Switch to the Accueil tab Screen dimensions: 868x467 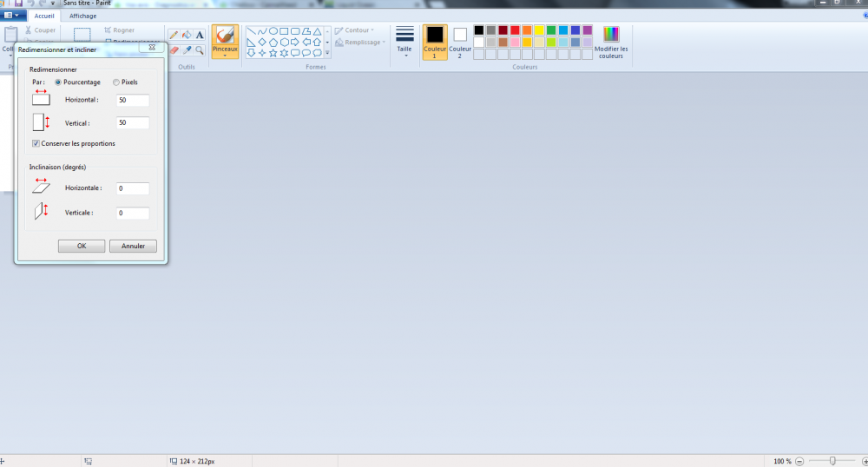[44, 16]
